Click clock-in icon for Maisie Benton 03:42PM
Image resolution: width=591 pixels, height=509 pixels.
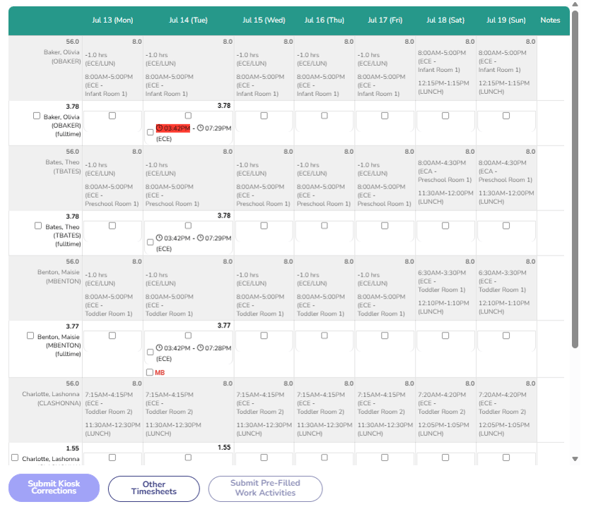coord(159,348)
